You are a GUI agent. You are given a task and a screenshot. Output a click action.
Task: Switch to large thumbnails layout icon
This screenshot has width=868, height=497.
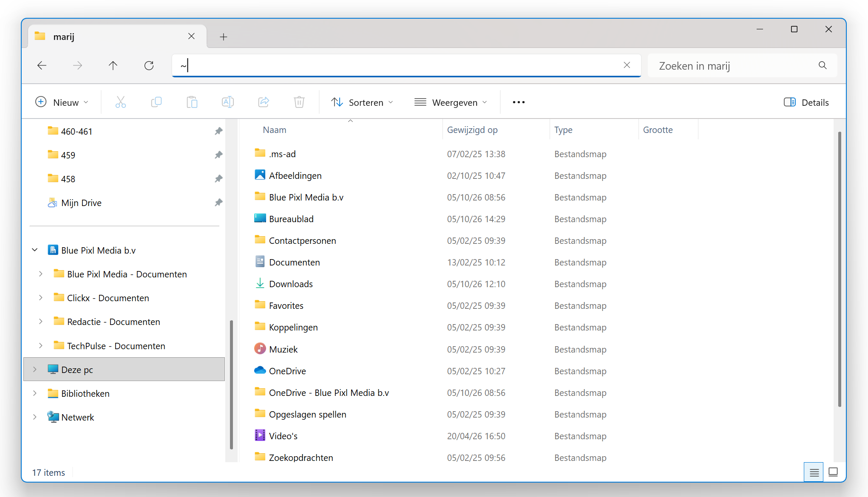(833, 472)
